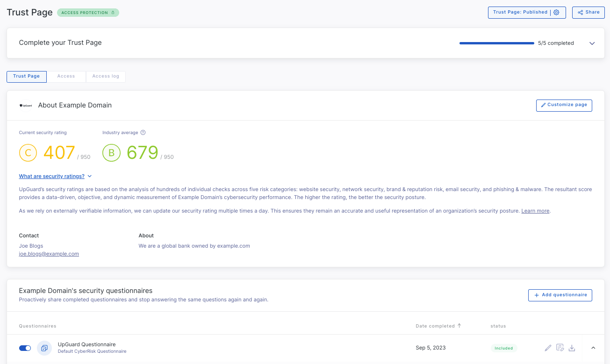The width and height of the screenshot is (610, 364).
Task: Click the Access Protection lock badge
Action: (x=88, y=13)
